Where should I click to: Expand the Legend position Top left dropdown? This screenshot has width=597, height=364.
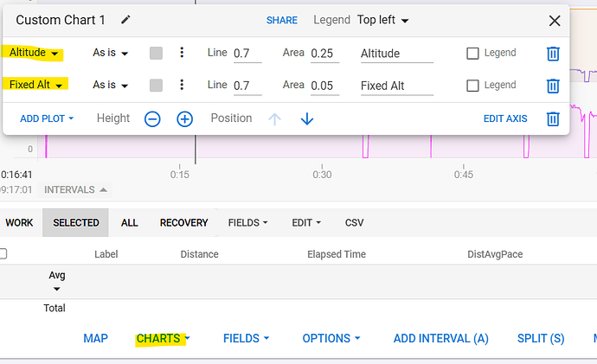tap(382, 20)
